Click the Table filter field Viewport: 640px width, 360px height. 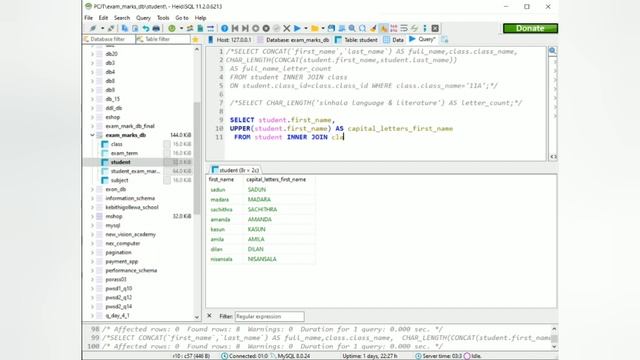(x=163, y=39)
